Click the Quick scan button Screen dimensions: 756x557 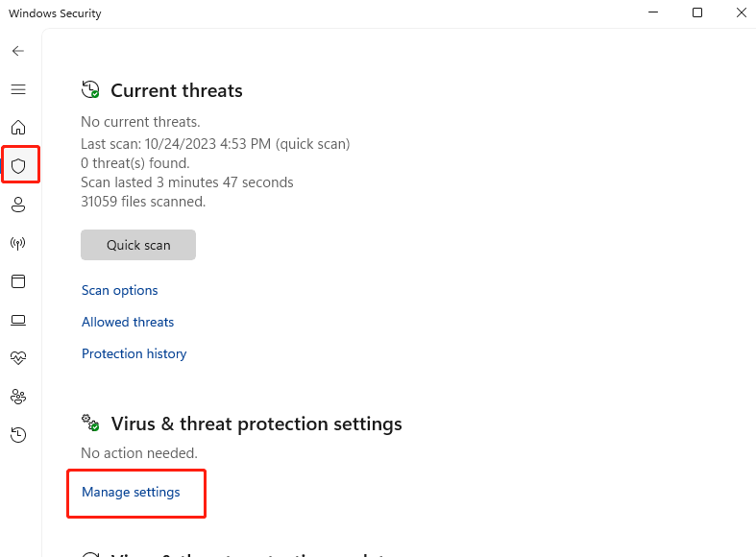point(138,245)
